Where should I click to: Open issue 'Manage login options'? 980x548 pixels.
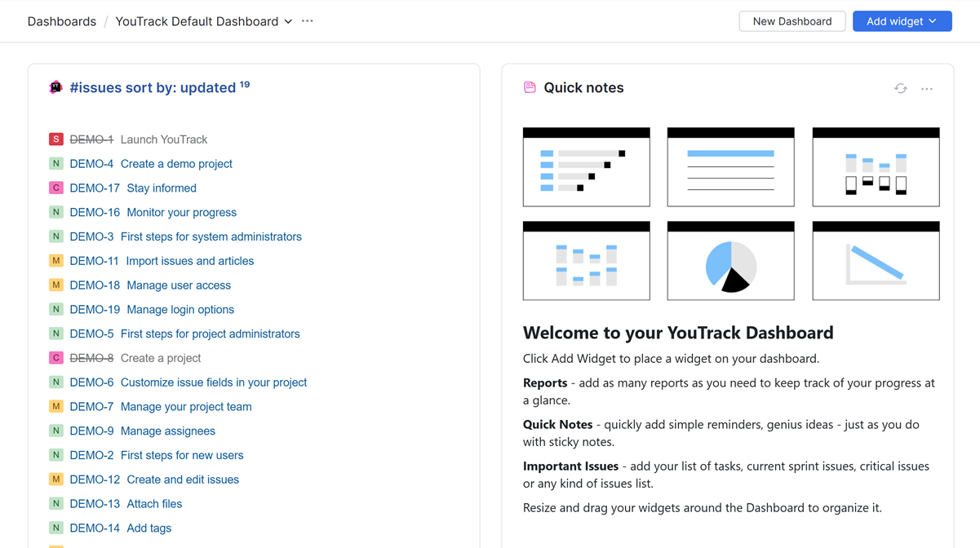(x=180, y=310)
